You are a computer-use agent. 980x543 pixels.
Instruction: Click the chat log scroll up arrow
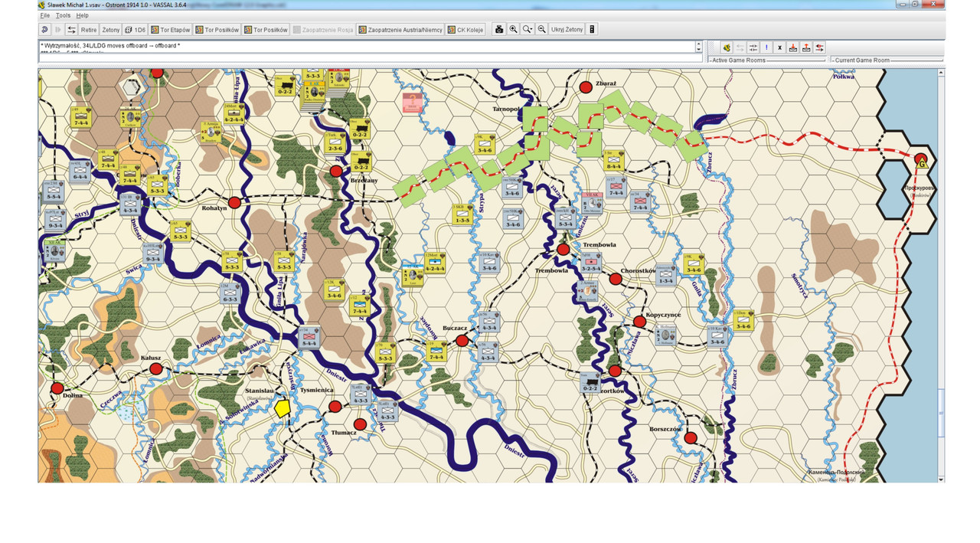tap(698, 44)
